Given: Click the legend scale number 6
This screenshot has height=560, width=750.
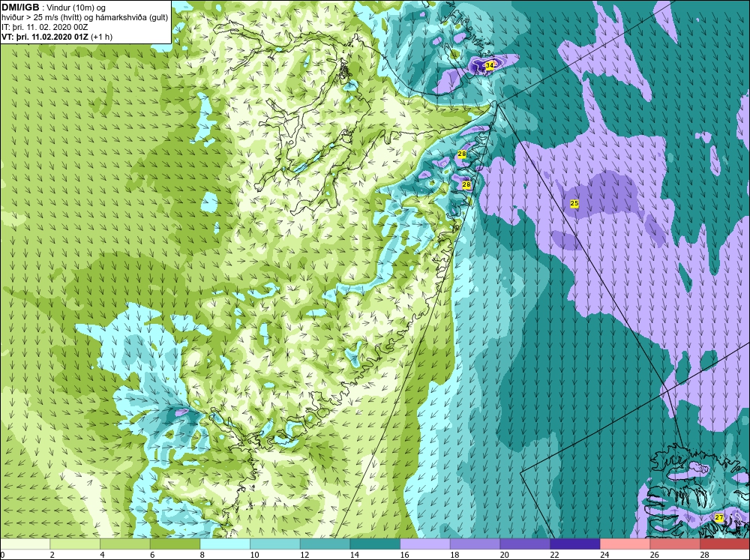Looking at the screenshot, I should pos(151,555).
